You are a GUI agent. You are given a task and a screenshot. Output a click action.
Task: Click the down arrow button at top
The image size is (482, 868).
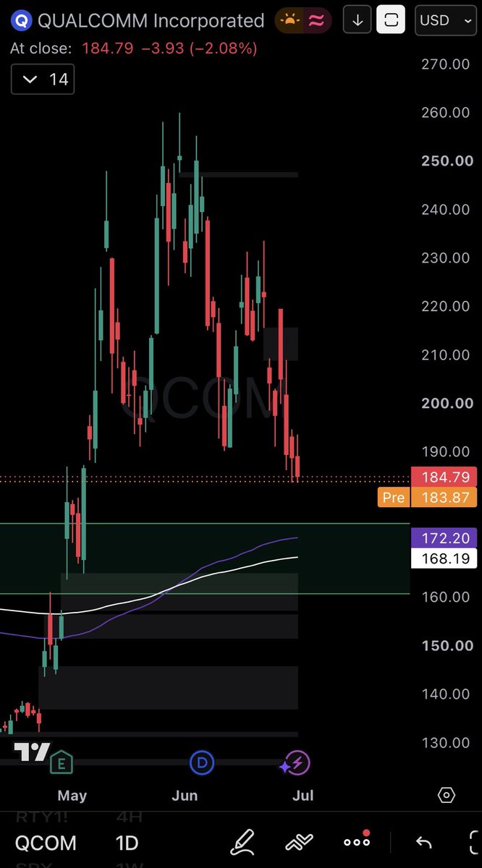point(357,20)
